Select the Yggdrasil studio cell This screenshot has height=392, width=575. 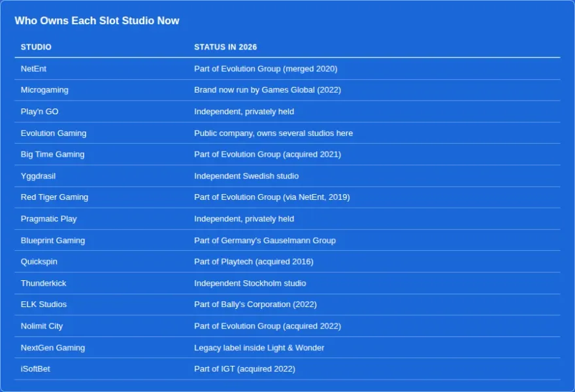(38, 176)
